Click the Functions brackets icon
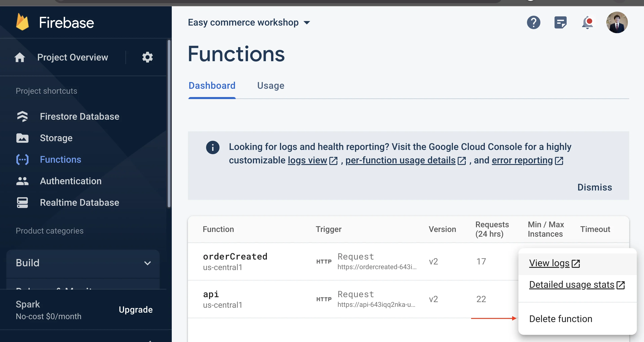 pyautogui.click(x=22, y=159)
